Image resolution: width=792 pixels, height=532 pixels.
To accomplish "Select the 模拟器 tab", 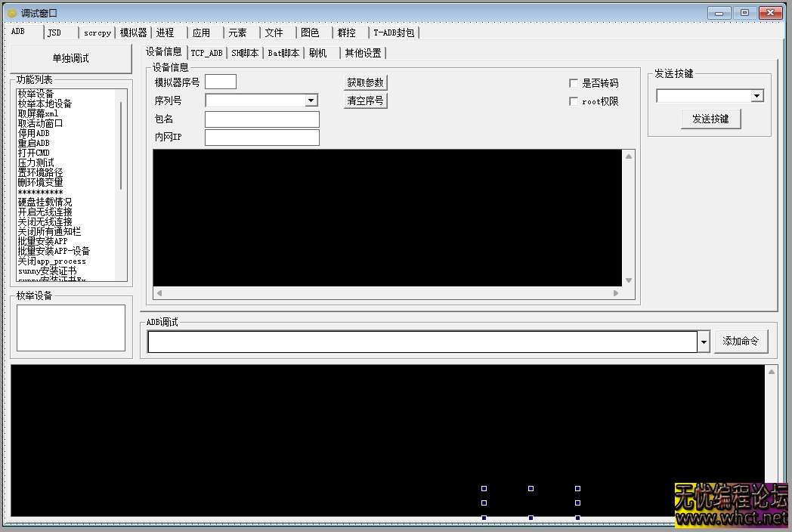I will click(x=132, y=32).
